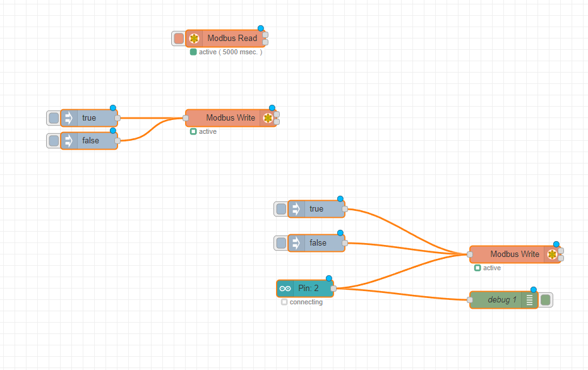This screenshot has height=370, width=588.
Task: Select the Pin: 2 node label
Action: [x=308, y=289]
